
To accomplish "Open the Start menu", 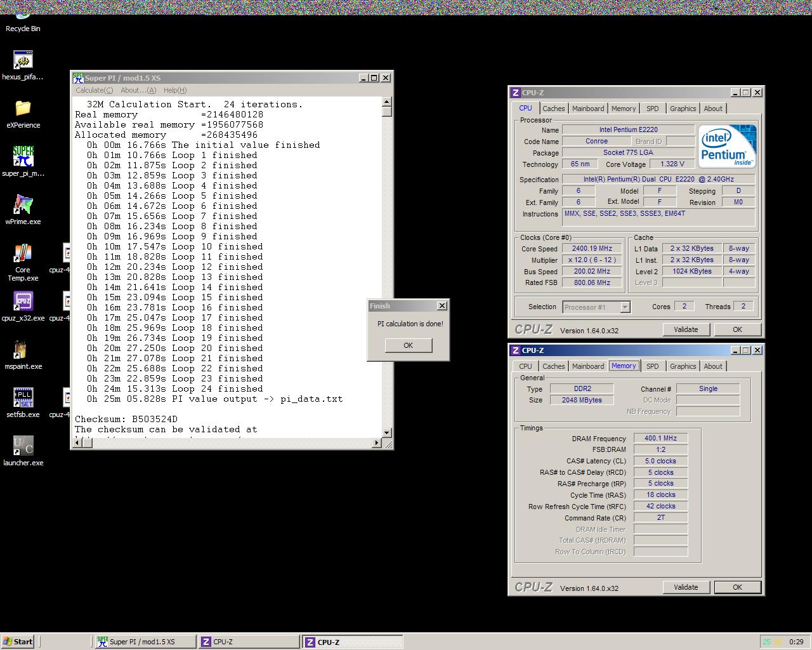I will click(18, 642).
